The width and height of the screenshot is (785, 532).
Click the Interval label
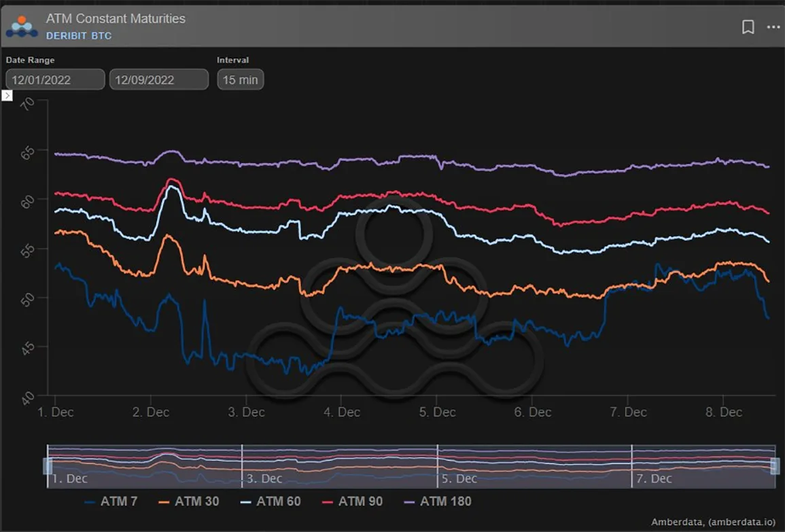pos(233,60)
